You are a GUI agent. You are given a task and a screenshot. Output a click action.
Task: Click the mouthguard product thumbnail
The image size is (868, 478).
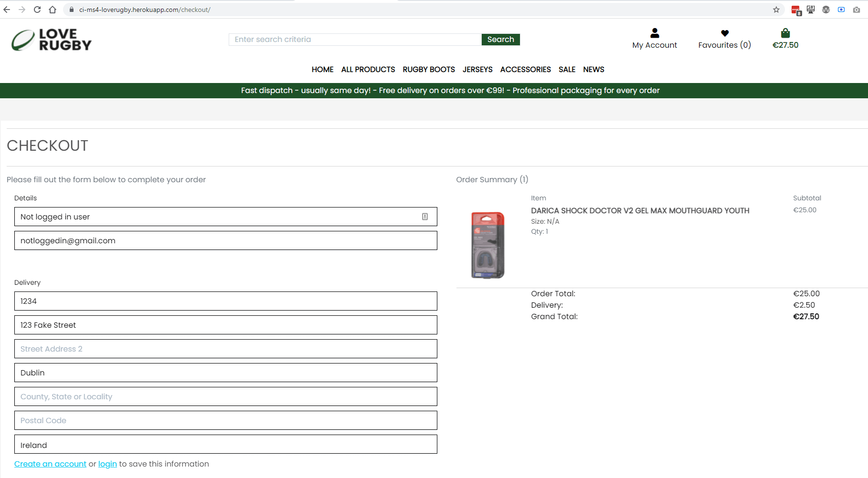pos(487,245)
